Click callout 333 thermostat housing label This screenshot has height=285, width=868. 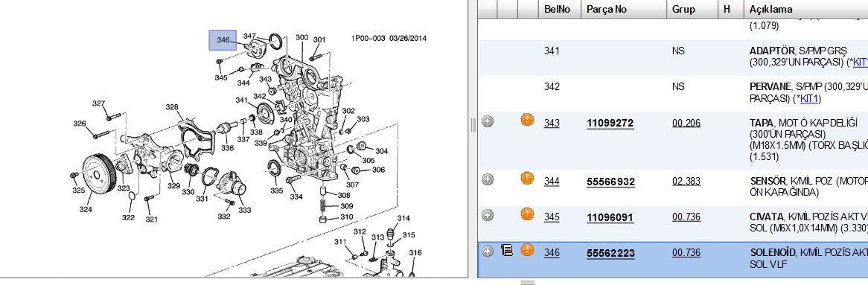(x=245, y=211)
